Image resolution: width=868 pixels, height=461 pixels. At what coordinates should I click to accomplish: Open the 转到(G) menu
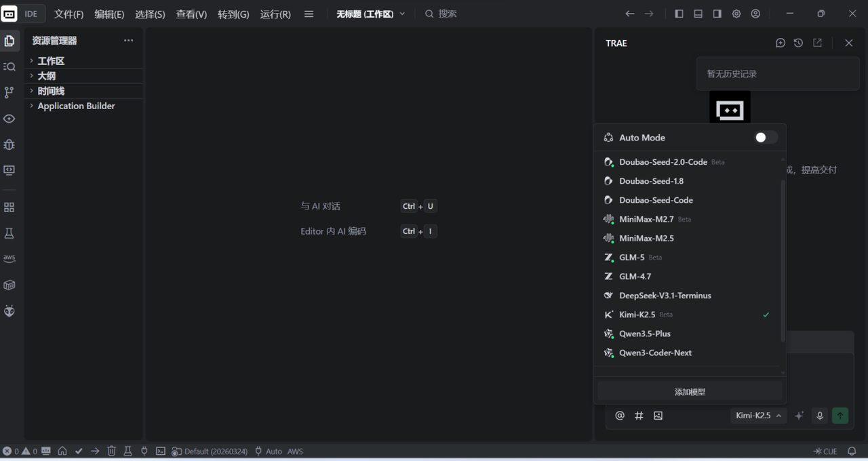(233, 14)
